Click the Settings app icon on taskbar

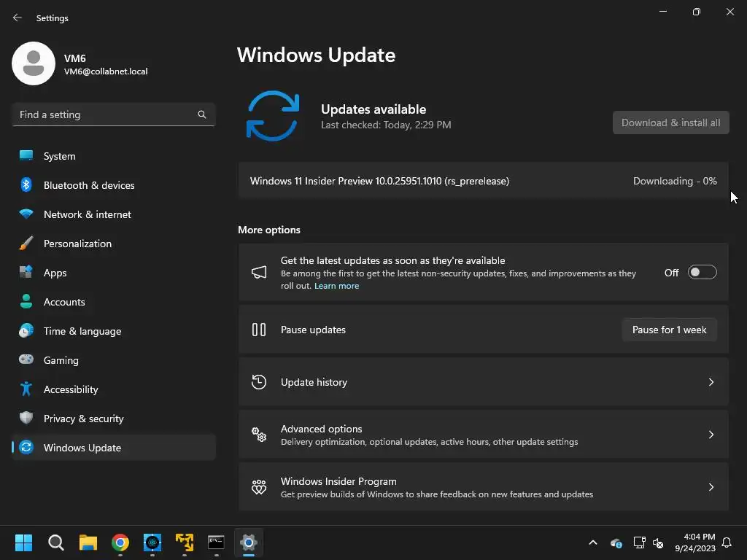(x=249, y=542)
